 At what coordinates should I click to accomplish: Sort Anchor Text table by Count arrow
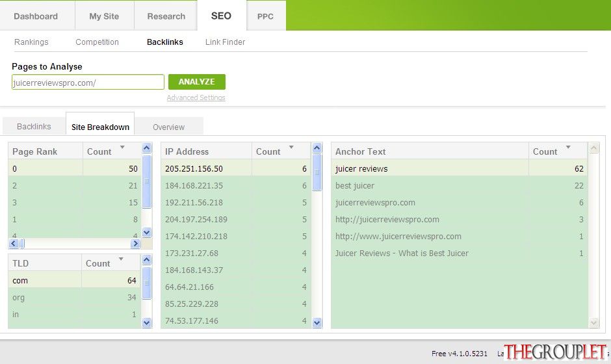(568, 148)
